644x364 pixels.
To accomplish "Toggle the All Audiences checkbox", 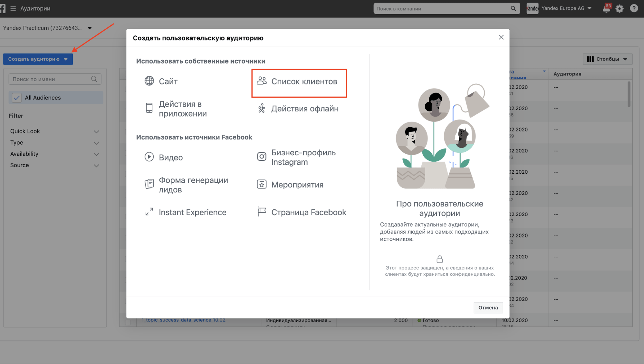I will pos(17,98).
